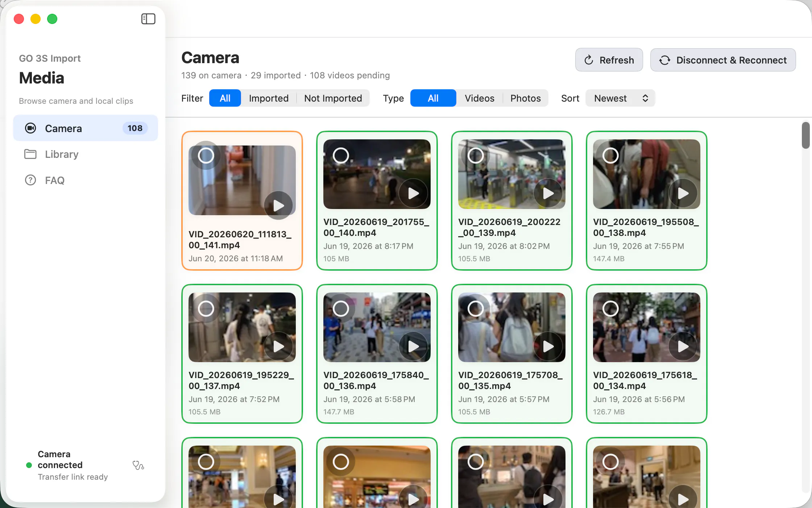Set Filter to All
The image size is (812, 508).
coord(225,98)
